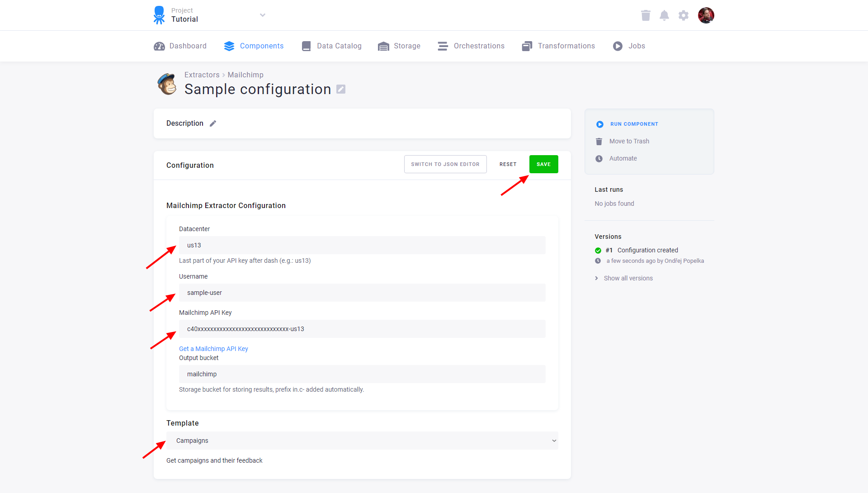Switch to the Storage tab
This screenshot has height=493, width=868.
pyautogui.click(x=399, y=46)
